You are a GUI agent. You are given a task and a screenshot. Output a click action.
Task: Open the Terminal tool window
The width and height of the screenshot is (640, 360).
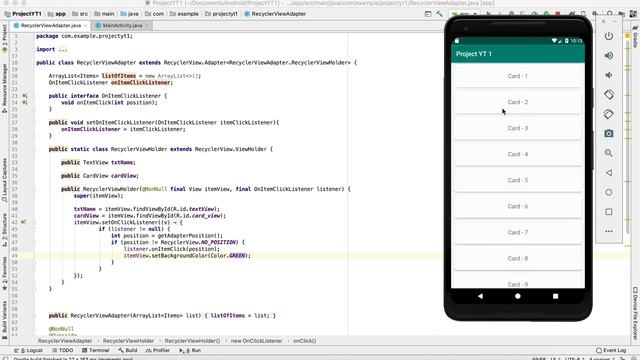(96, 350)
